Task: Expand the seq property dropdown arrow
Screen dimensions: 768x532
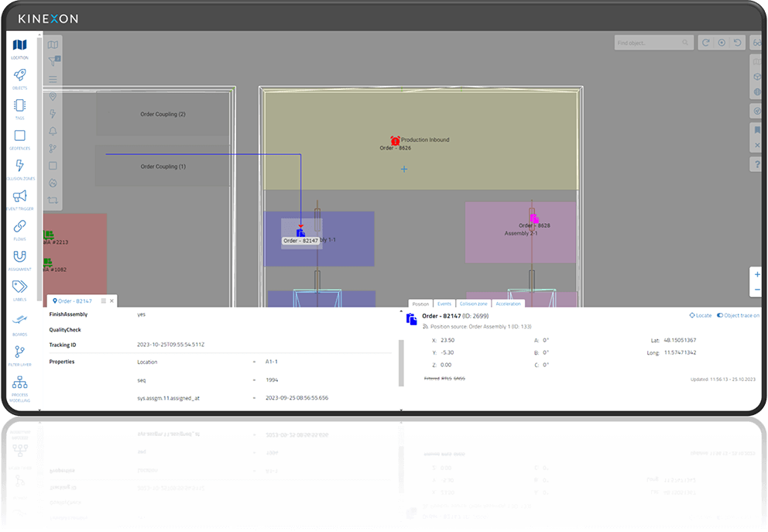Action: click(x=254, y=380)
